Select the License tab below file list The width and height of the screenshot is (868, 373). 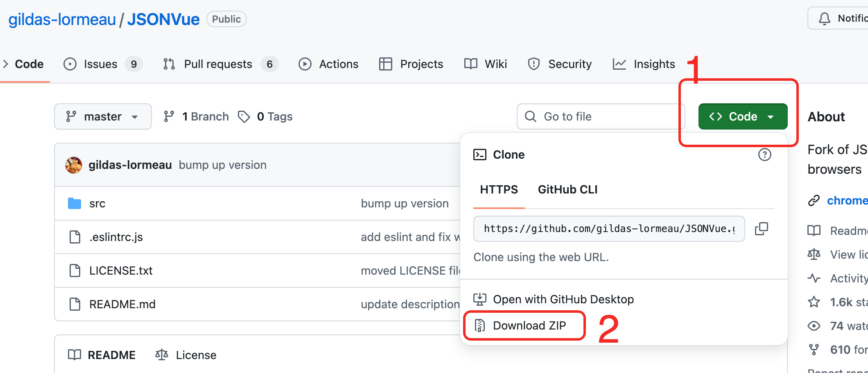[186, 355]
